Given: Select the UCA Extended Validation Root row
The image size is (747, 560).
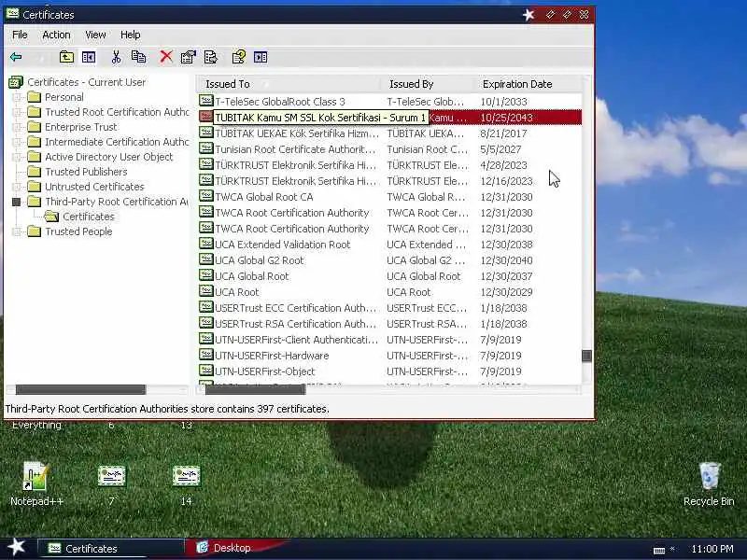Looking at the screenshot, I should point(390,245).
